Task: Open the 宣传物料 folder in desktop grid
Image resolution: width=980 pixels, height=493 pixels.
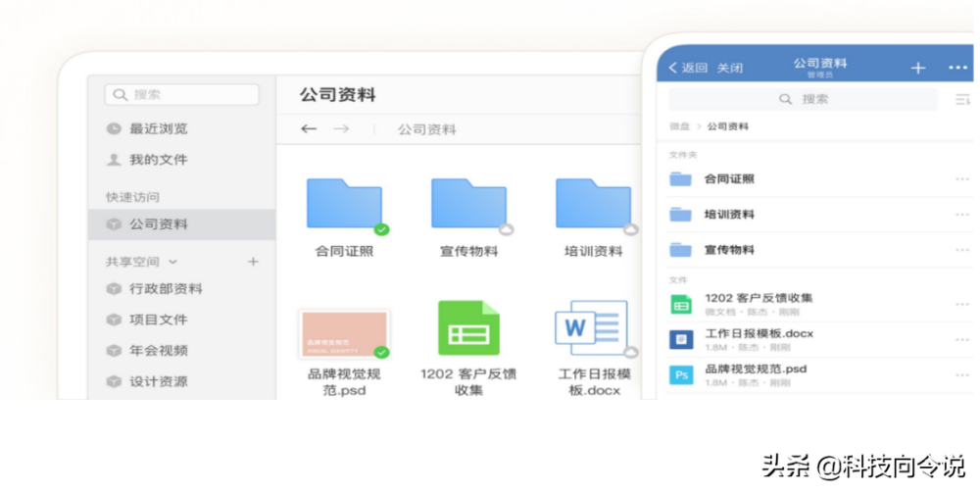Action: (x=468, y=204)
